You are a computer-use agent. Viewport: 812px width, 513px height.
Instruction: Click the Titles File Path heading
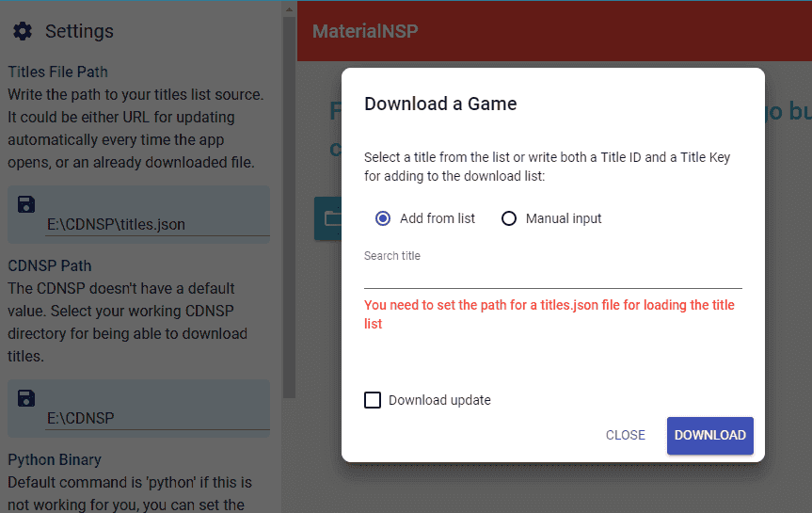click(x=58, y=72)
